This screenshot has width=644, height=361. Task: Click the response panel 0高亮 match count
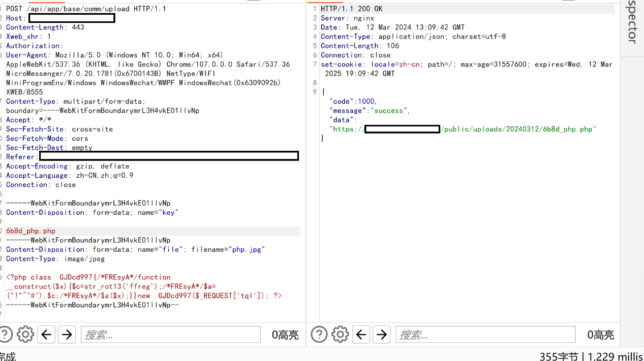coord(601,335)
